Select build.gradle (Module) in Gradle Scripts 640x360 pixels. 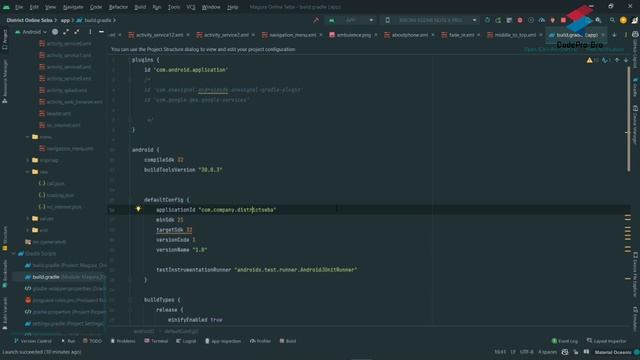pos(60,277)
